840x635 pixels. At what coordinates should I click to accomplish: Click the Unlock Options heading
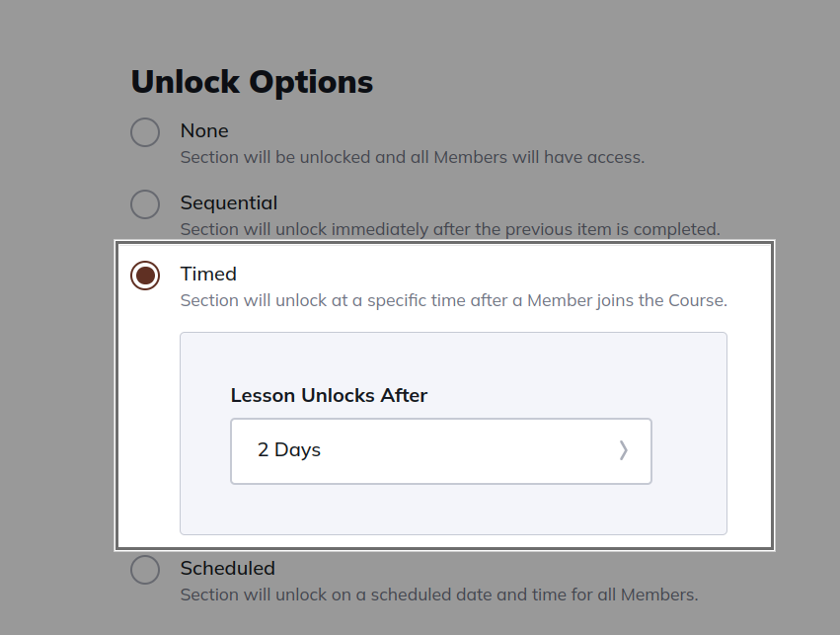(x=252, y=81)
